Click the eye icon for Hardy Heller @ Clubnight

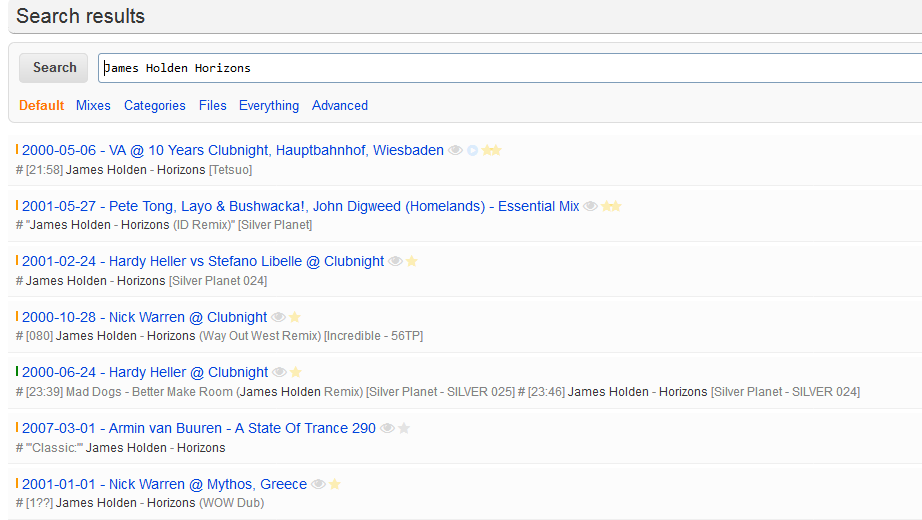pyautogui.click(x=280, y=372)
